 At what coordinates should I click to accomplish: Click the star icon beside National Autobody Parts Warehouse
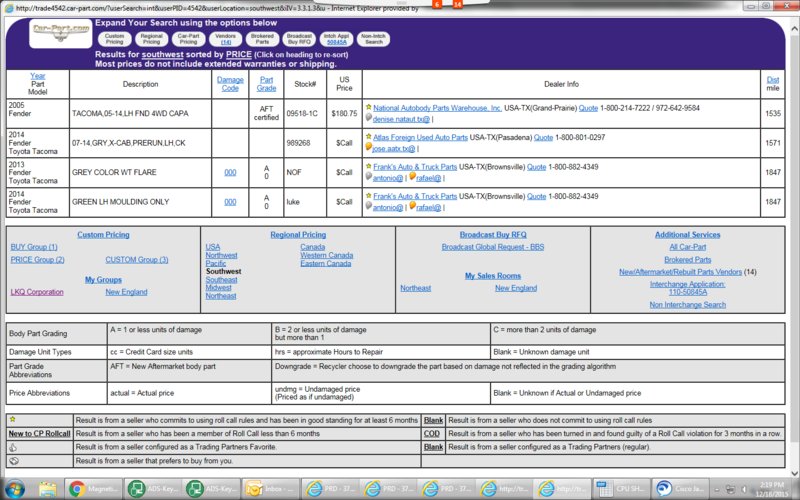(368, 107)
